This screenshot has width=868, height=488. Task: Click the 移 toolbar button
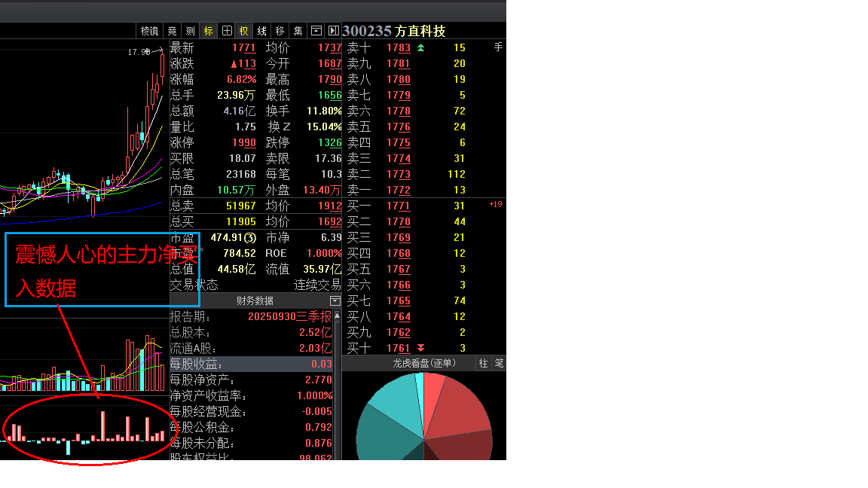280,31
